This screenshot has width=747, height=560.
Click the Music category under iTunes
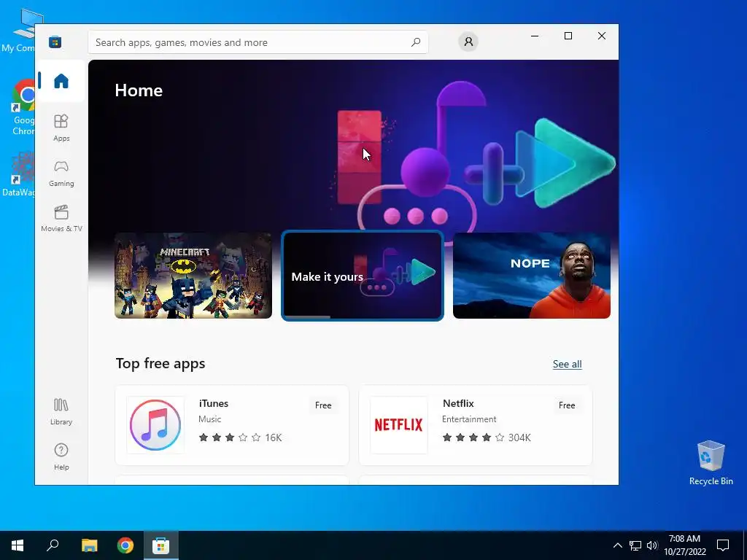(209, 419)
